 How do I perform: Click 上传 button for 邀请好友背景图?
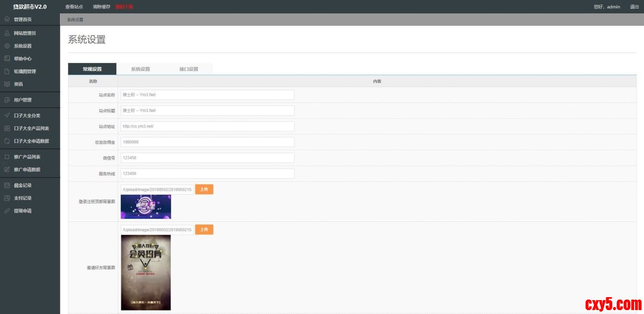204,230
